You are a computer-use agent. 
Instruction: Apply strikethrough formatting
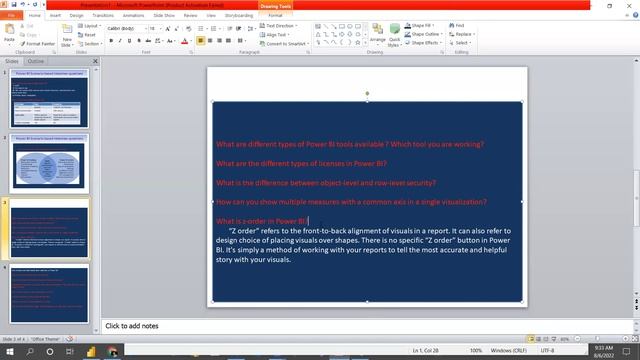click(x=148, y=41)
